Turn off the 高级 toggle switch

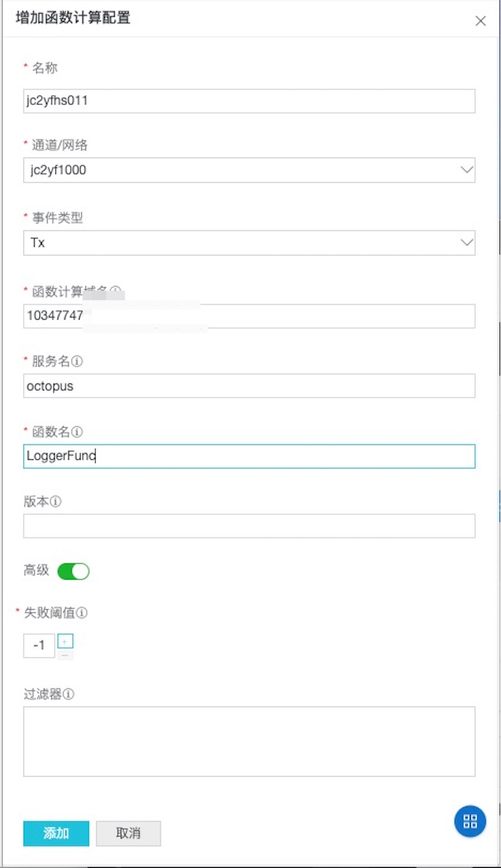tap(73, 571)
